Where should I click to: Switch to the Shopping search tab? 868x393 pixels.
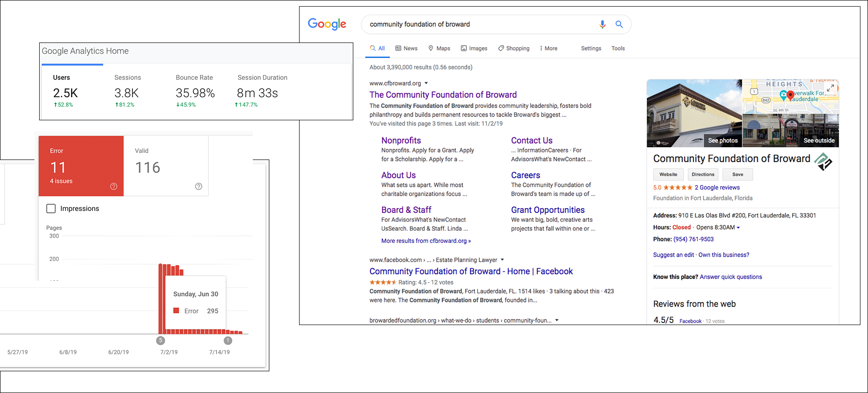pyautogui.click(x=514, y=49)
